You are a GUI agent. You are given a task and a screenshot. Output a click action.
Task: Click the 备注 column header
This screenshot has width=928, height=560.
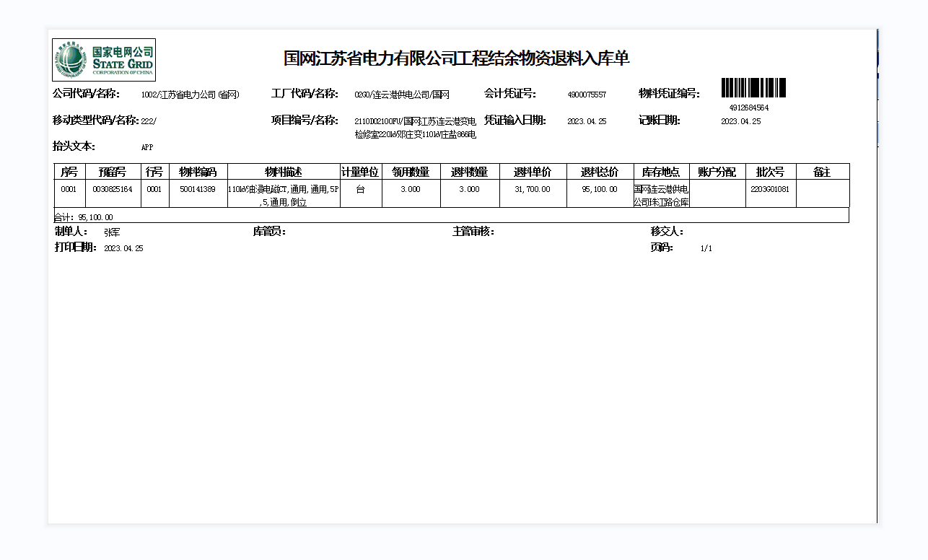[822, 172]
